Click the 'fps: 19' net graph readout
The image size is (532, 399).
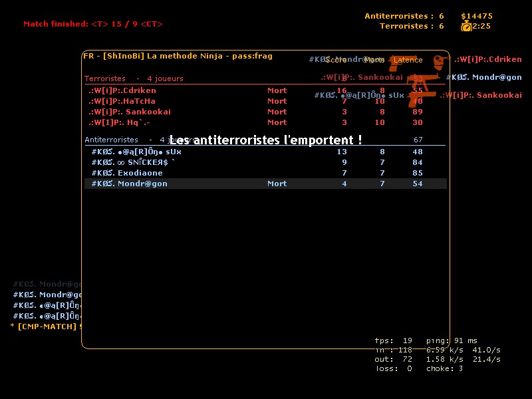(393, 340)
